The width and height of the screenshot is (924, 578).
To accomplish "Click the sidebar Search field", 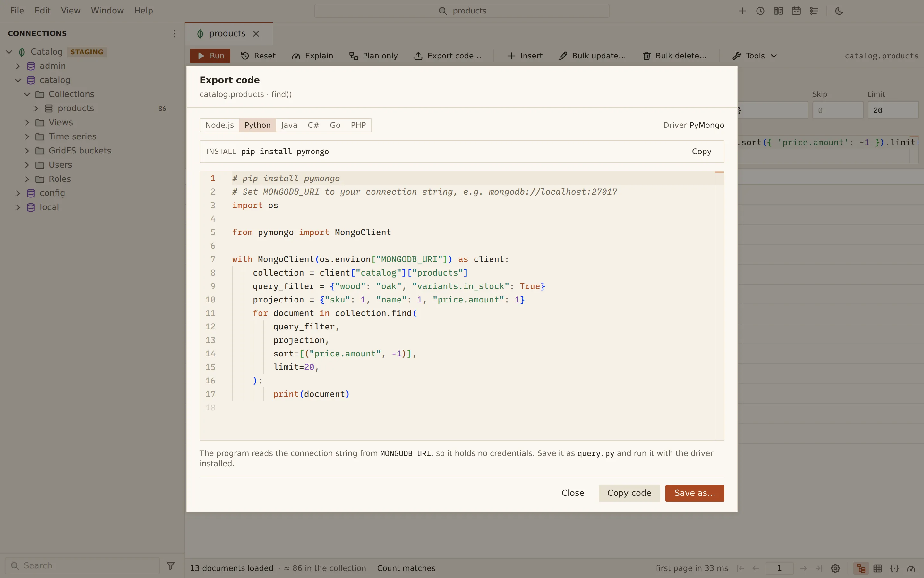I will pos(82,565).
